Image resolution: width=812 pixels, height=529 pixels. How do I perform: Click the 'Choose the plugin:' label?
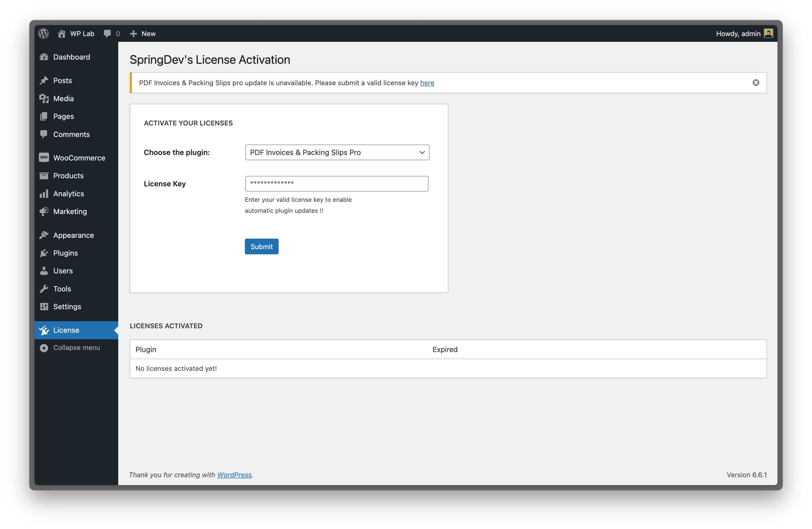[x=177, y=152]
